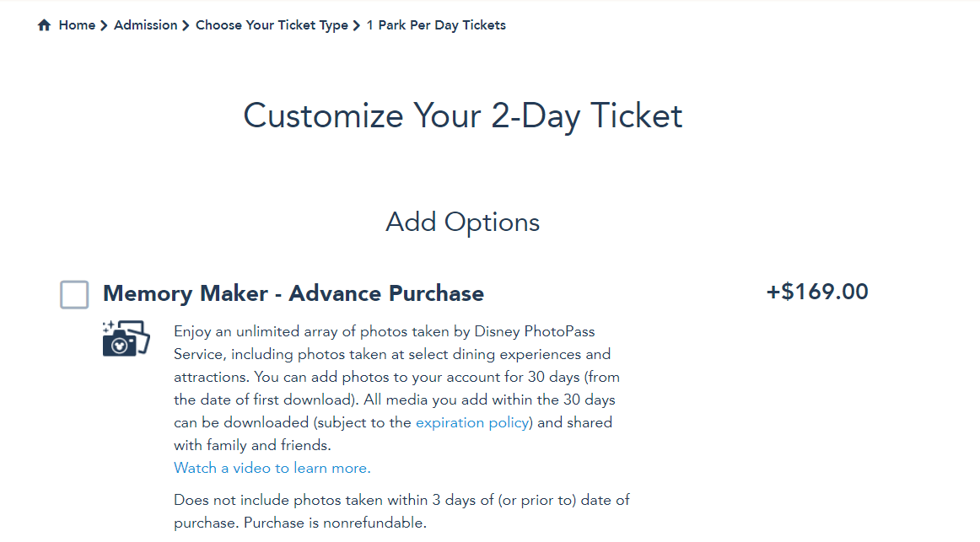
Task: Tick the Memory Maker Advance Purchase checkbox
Action: click(x=74, y=295)
